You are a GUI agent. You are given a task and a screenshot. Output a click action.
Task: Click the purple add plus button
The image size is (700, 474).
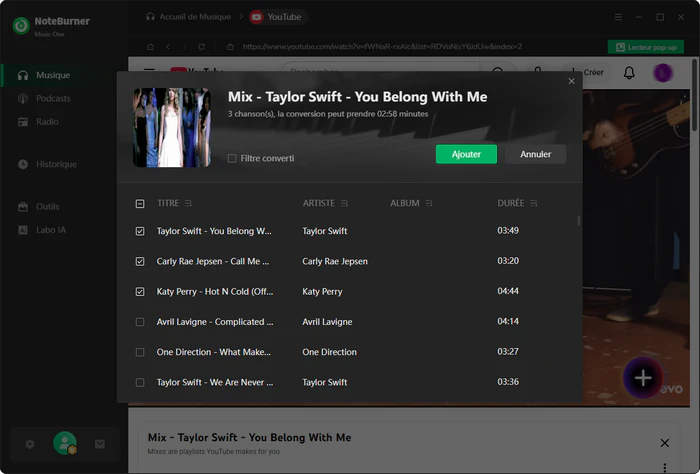(643, 378)
